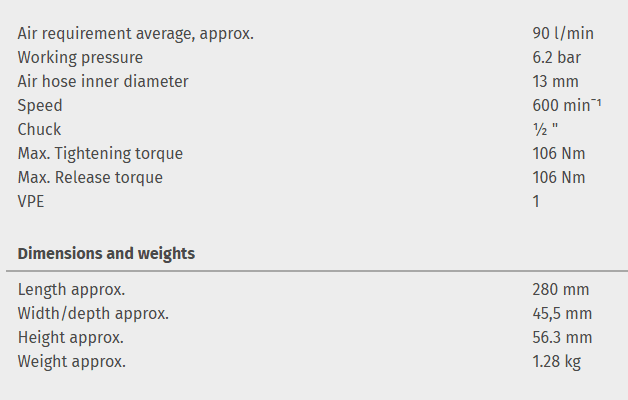Select the 1.28 kg weight value

click(557, 361)
